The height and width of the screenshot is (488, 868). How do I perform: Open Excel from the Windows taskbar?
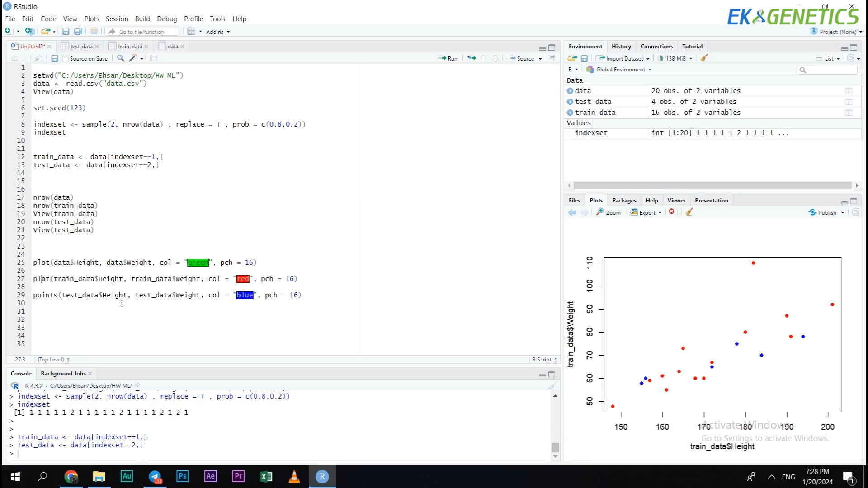pyautogui.click(x=266, y=476)
